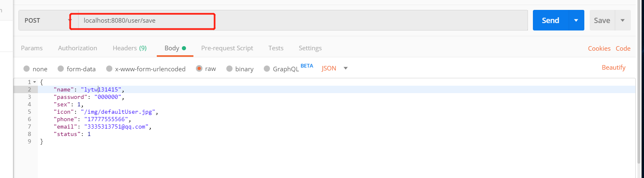Open the Send options dropdown arrow

pos(576,21)
